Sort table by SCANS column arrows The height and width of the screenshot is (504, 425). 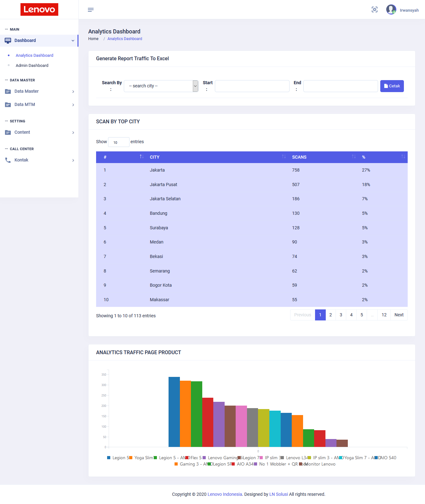(x=354, y=157)
